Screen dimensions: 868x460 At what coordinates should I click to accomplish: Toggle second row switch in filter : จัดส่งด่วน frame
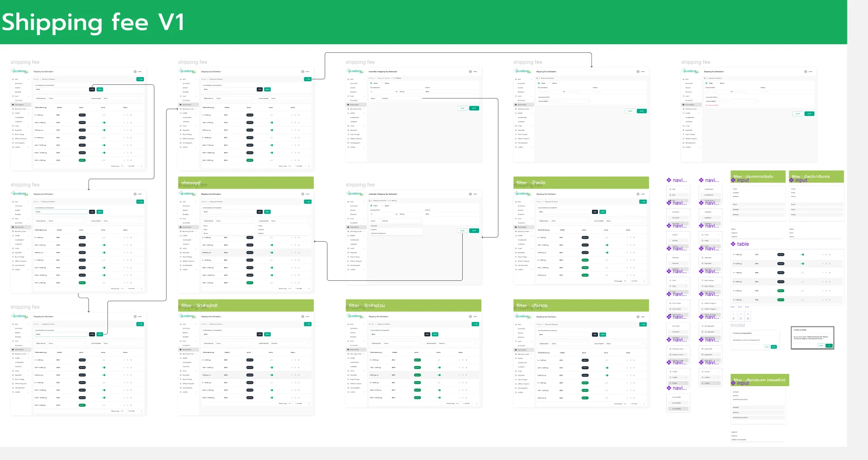click(439, 367)
